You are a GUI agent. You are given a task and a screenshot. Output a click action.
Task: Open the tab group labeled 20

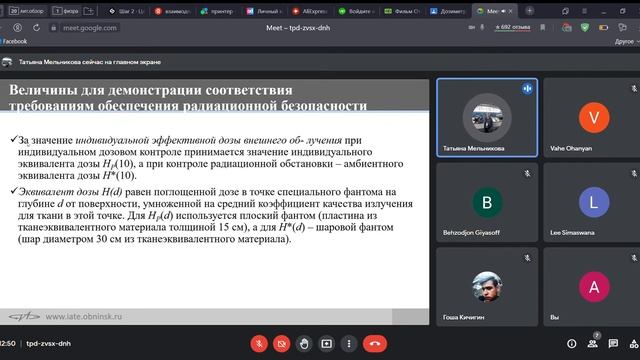(26, 11)
